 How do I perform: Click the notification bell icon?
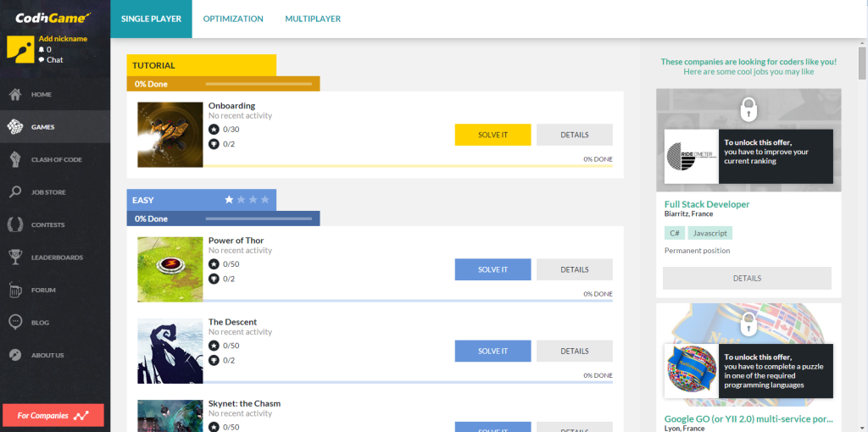pos(42,49)
